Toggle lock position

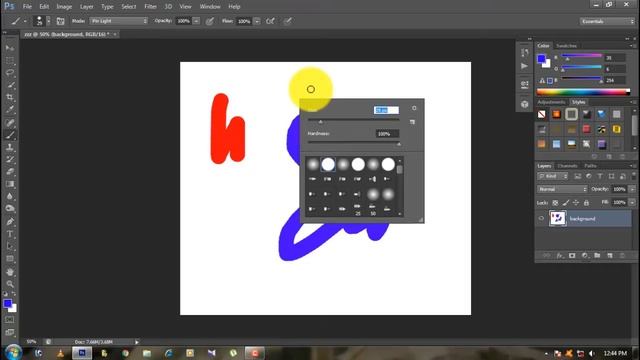(576, 202)
